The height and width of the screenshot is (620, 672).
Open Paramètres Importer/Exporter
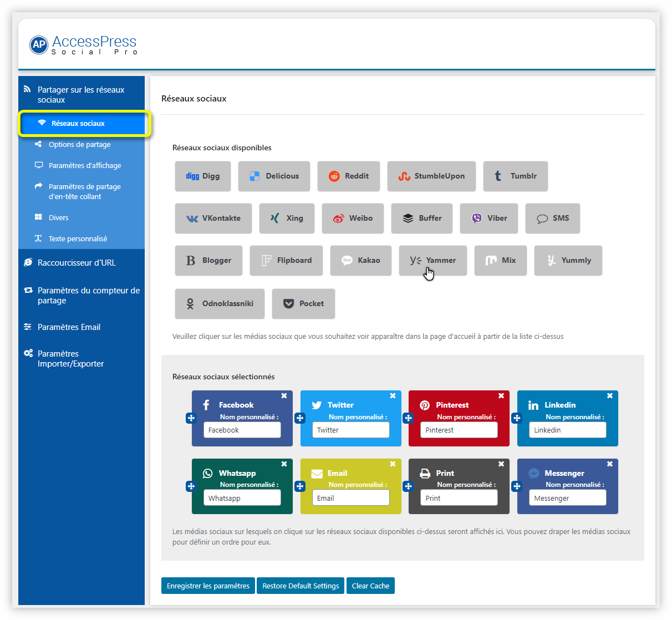point(82,359)
